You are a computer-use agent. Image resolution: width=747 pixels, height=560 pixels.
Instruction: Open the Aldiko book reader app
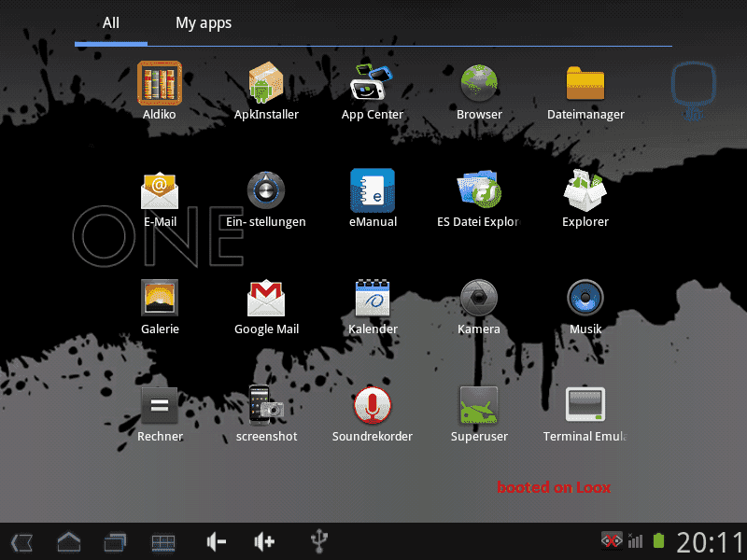159,90
